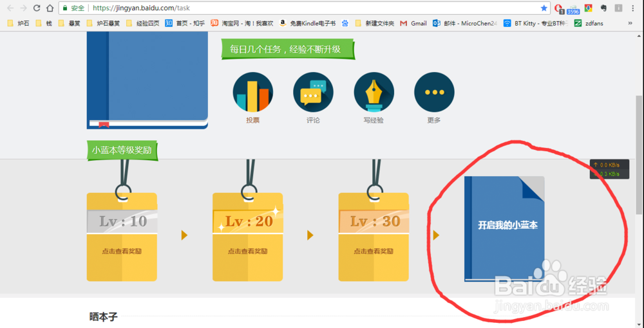View the Lv : 20 reward card

click(248, 237)
